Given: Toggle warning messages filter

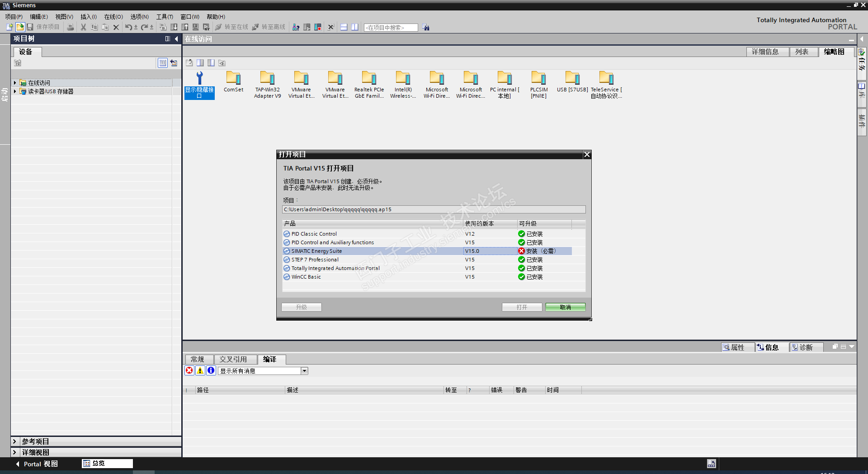Looking at the screenshot, I should (200, 370).
